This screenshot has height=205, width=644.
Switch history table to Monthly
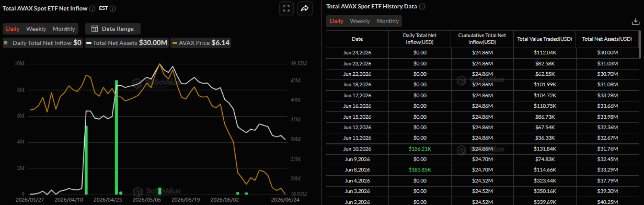pos(387,21)
